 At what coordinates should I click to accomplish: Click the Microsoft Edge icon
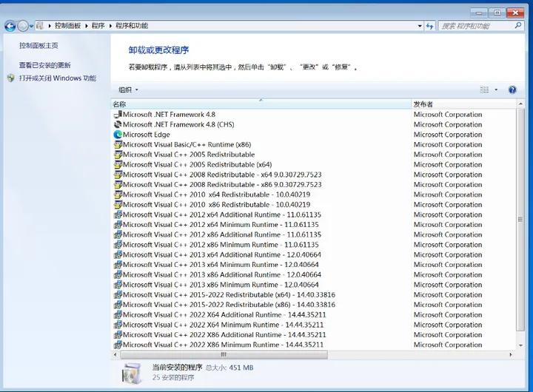click(118, 135)
